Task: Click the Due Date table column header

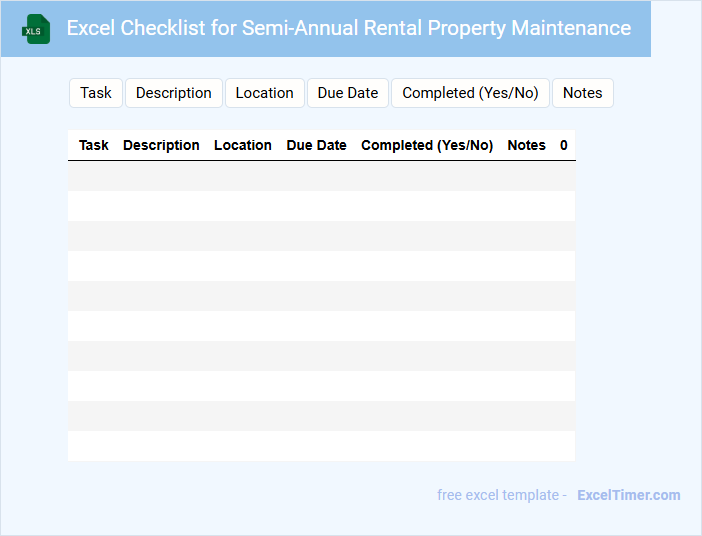Action: (316, 145)
